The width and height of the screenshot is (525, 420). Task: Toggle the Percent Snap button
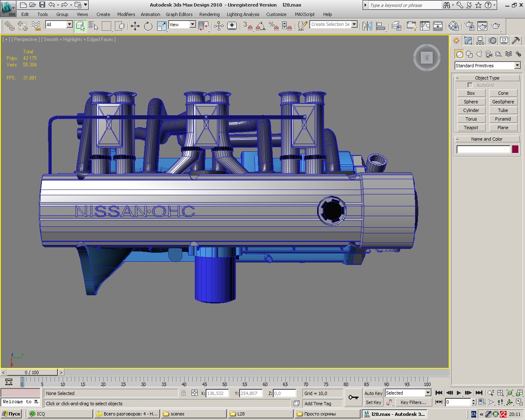[274, 26]
